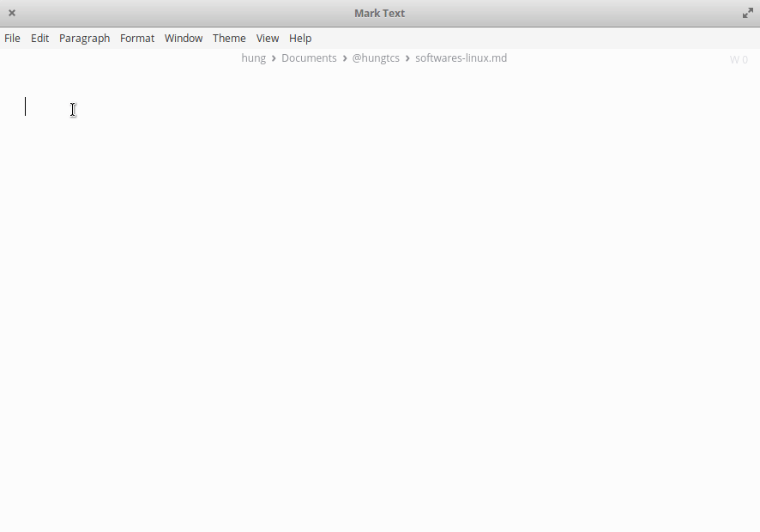This screenshot has height=532, width=760.
Task: Select @hungtcs in the breadcrumb path
Action: coord(376,57)
